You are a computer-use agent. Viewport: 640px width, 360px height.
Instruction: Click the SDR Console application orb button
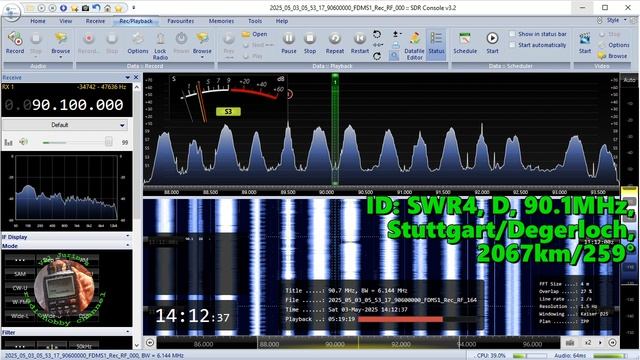[x=11, y=11]
